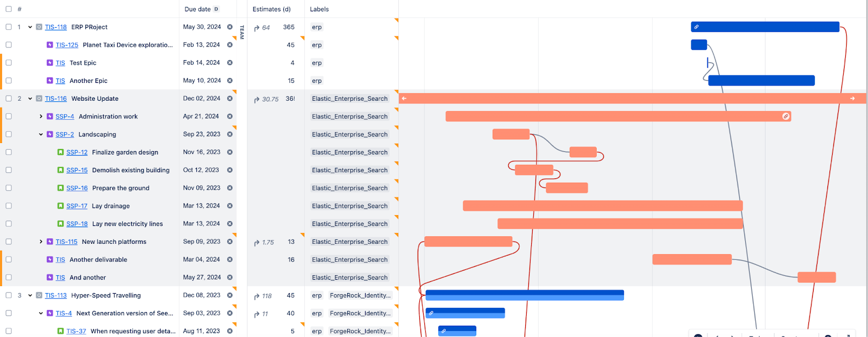Click the link icon on ERP PRoject bar
Image resolution: width=868 pixels, height=337 pixels.
[x=697, y=27]
